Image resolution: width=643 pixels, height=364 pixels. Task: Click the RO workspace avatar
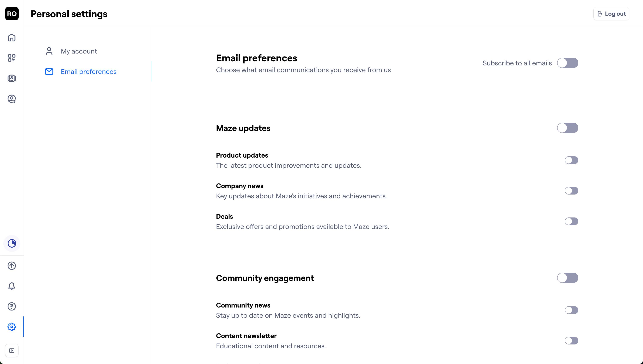[12, 14]
